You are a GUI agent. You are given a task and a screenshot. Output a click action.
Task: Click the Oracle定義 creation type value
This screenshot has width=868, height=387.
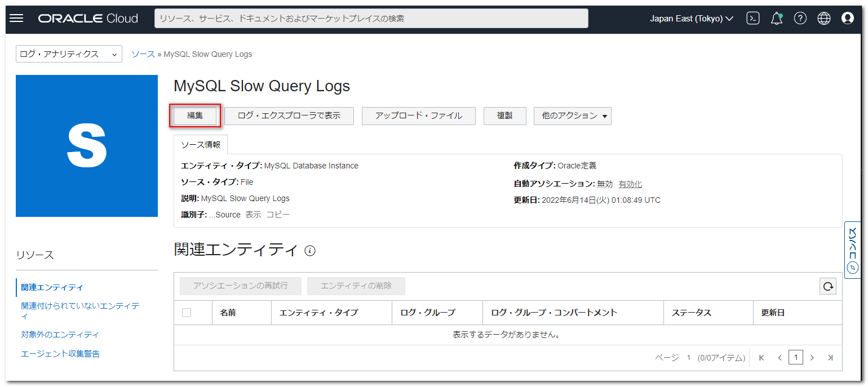[577, 166]
